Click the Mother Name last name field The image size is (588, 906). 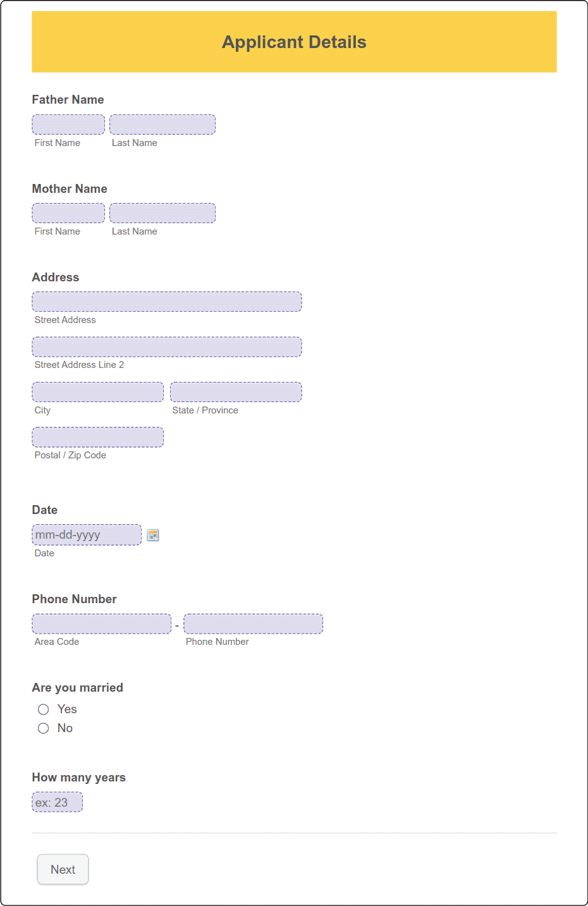coord(162,212)
